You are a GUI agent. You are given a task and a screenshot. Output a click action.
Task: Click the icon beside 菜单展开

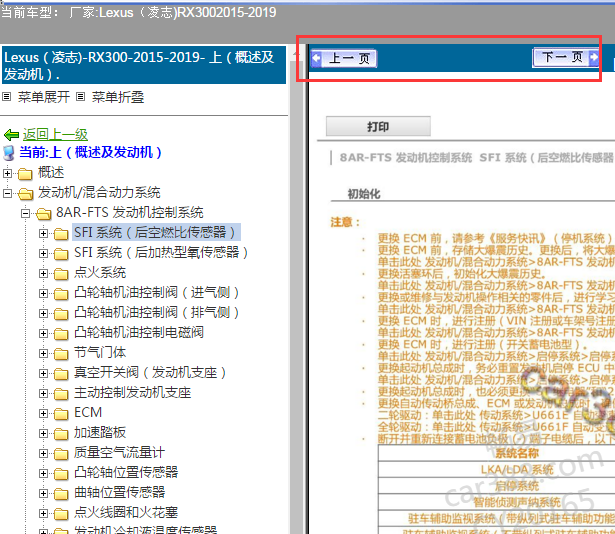(7, 97)
